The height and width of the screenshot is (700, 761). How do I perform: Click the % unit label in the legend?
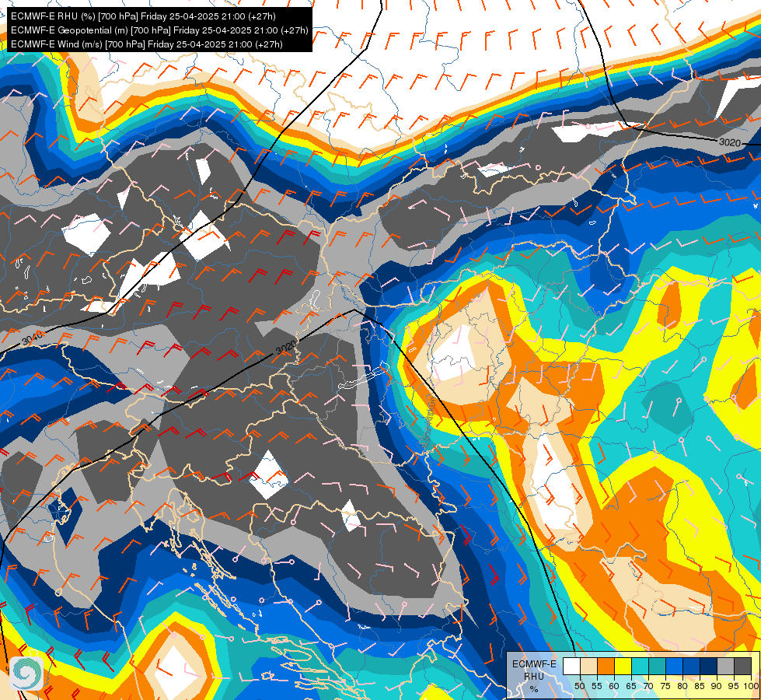point(534,689)
